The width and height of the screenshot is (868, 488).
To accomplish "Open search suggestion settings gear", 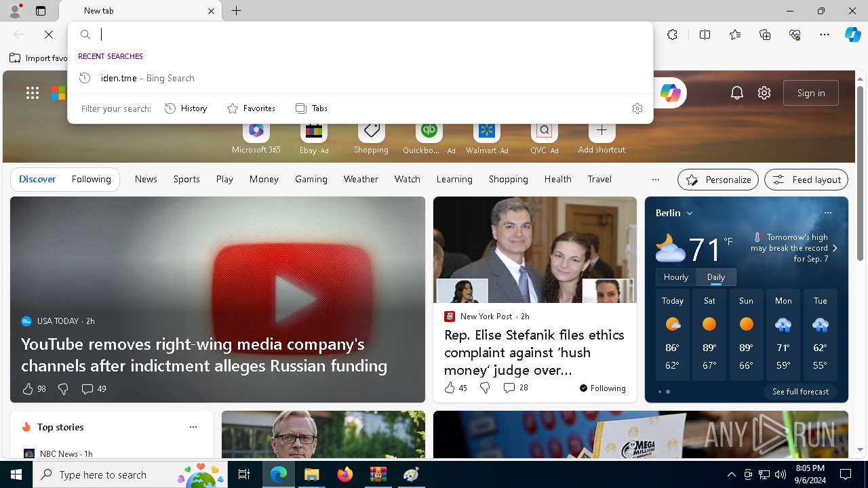I will [x=637, y=108].
